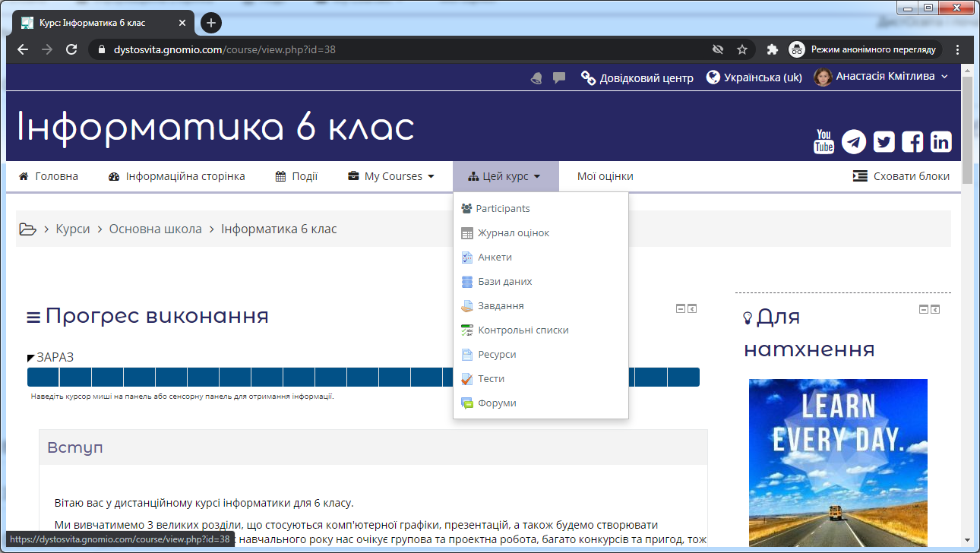
Task: Go to Курси breadcrumb
Action: (x=73, y=229)
